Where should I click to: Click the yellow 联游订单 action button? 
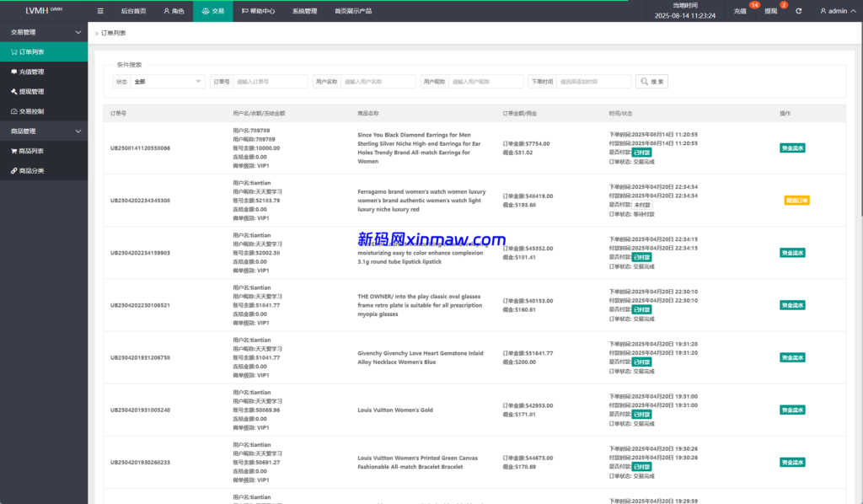point(796,201)
